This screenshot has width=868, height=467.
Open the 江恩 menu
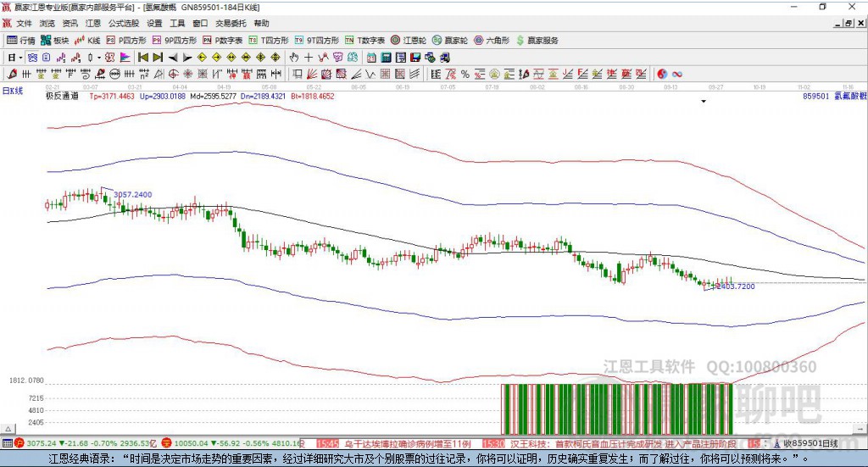[x=93, y=23]
